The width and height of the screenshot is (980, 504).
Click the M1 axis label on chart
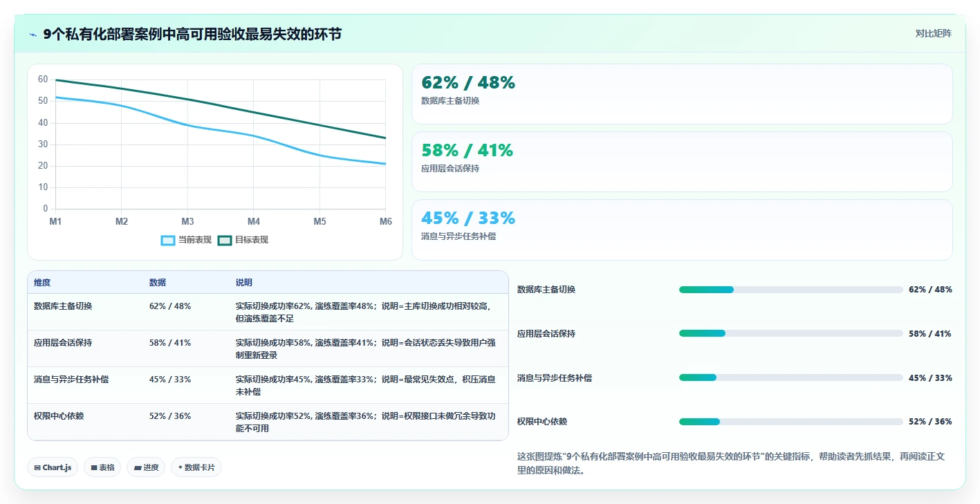pyautogui.click(x=55, y=221)
